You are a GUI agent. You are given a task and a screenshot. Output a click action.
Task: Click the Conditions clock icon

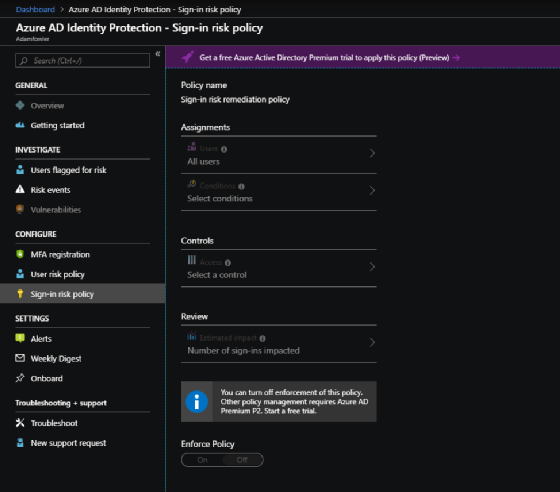192,184
